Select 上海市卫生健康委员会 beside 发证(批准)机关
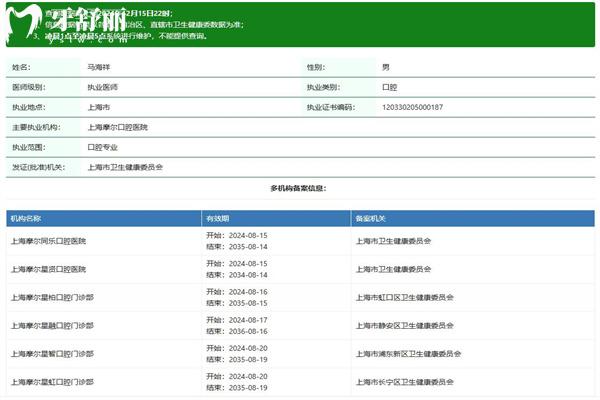600x400 pixels. click(125, 167)
